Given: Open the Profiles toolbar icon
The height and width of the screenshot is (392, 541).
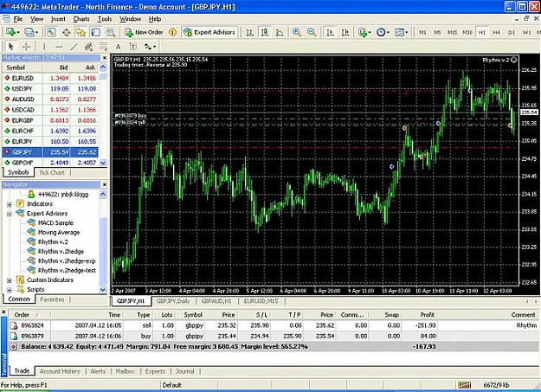Looking at the screenshot, I should 31,32.
